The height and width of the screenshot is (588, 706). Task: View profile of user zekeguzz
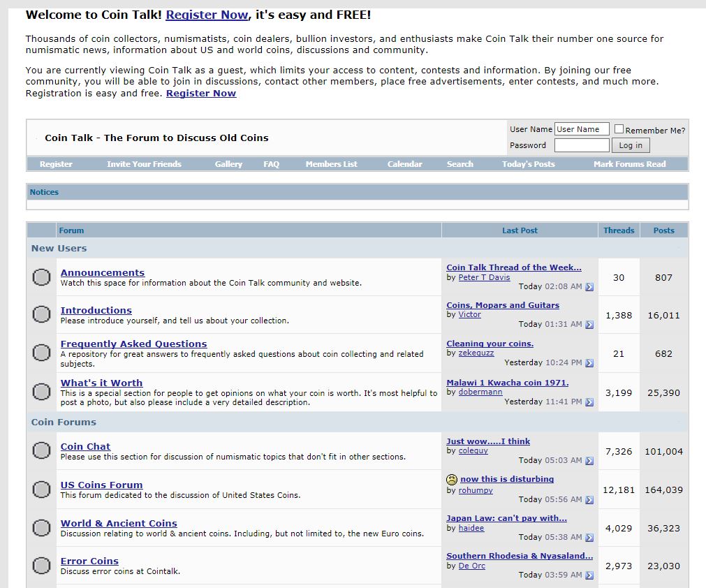pyautogui.click(x=476, y=353)
